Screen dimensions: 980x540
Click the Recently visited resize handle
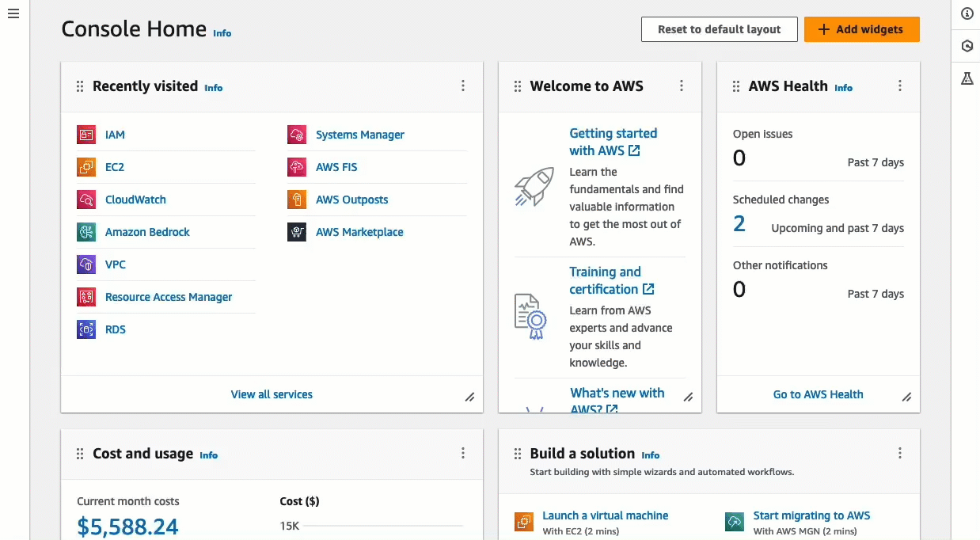469,397
